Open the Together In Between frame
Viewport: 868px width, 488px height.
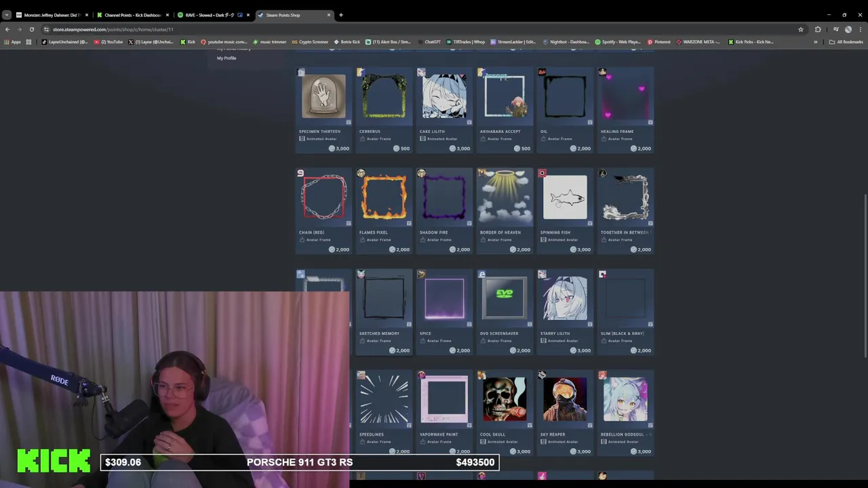(625, 211)
